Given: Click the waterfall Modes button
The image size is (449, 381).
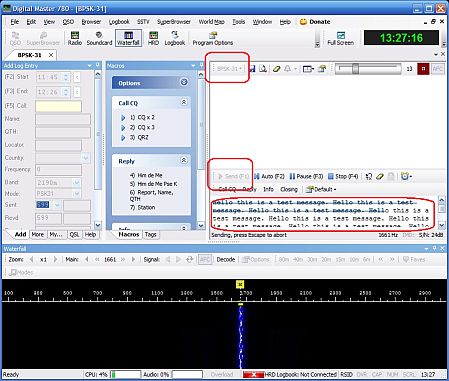Looking at the screenshot, I should (x=21, y=273).
